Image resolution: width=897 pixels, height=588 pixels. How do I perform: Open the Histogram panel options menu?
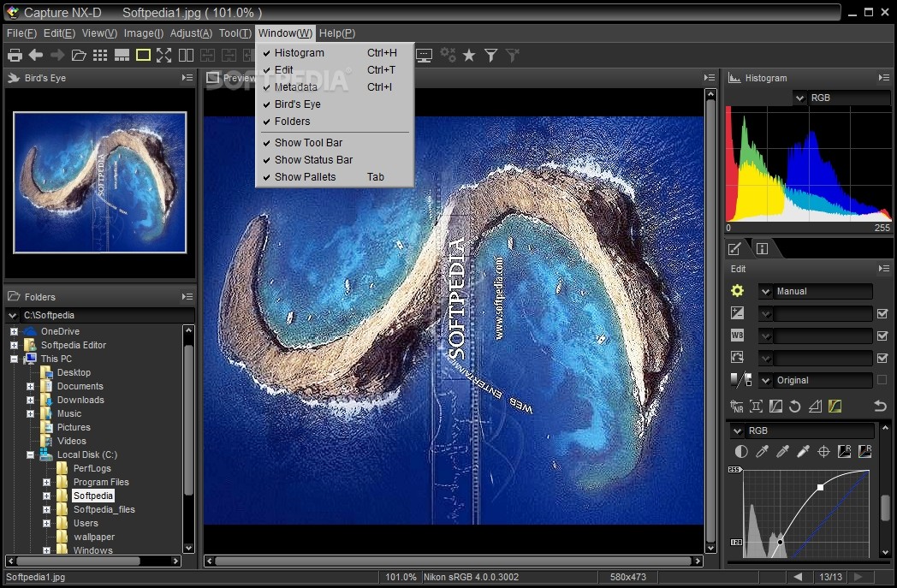pyautogui.click(x=884, y=77)
